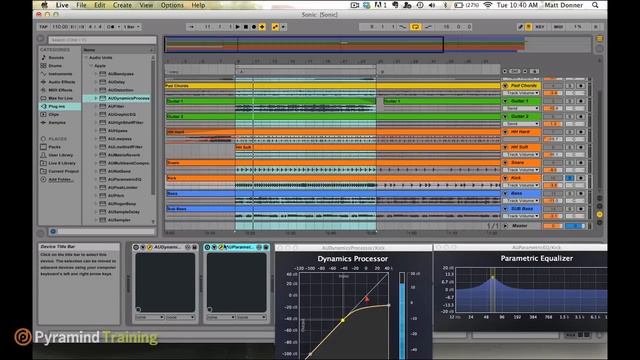Toggle Kick track activator button
The image size is (640, 360).
[x=553, y=178]
